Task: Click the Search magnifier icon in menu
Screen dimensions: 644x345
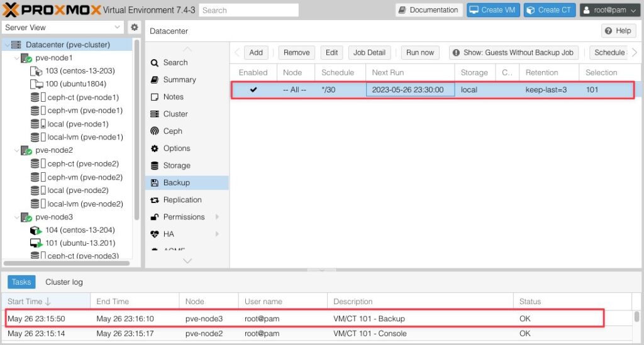Action: [155, 63]
